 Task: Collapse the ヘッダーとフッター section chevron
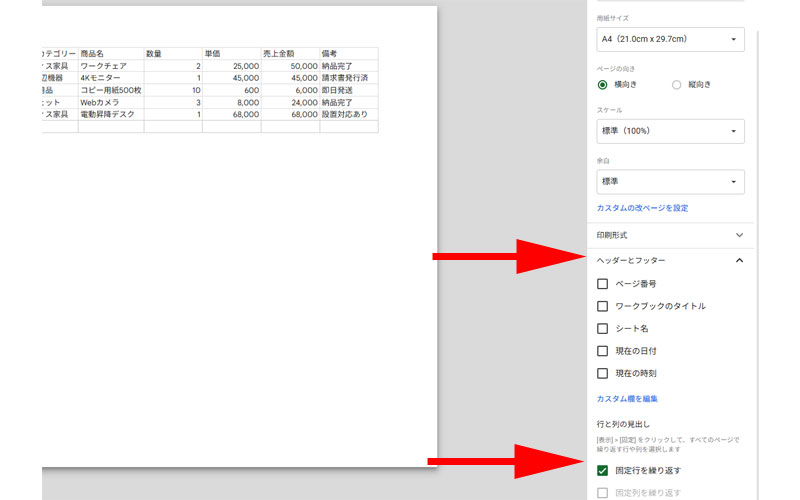739,261
